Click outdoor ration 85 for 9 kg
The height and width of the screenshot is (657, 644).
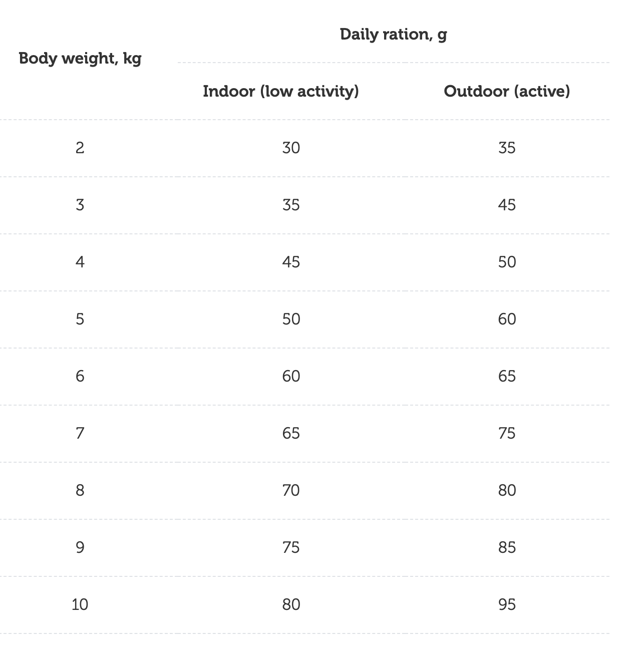[x=507, y=547]
